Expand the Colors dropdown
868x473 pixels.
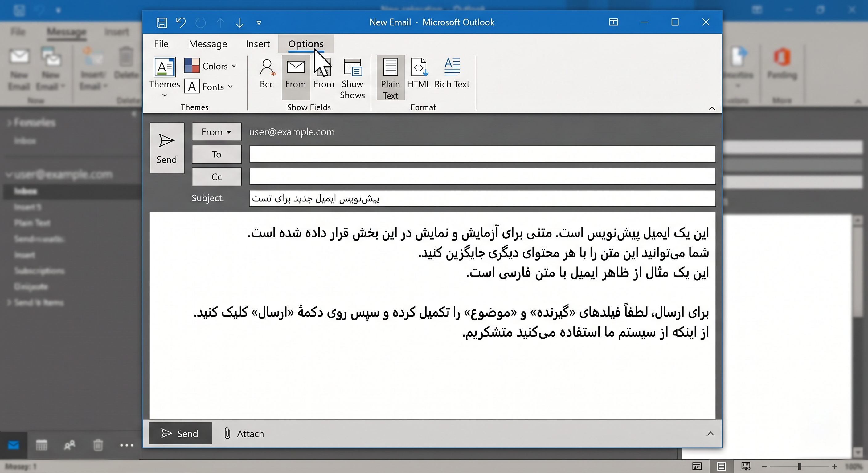[210, 66]
